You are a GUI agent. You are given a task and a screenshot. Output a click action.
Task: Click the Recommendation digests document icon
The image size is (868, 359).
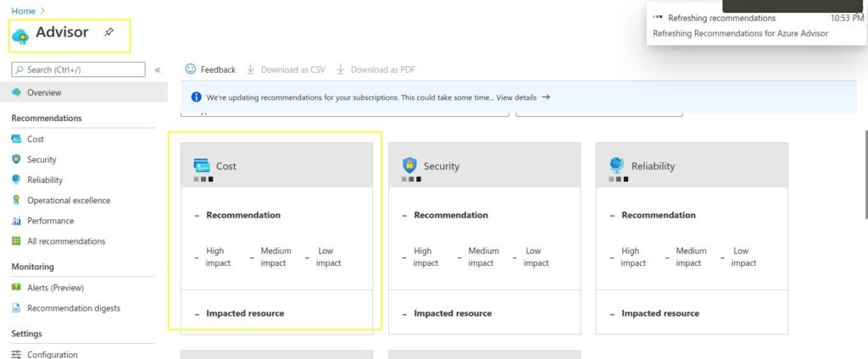click(x=16, y=308)
